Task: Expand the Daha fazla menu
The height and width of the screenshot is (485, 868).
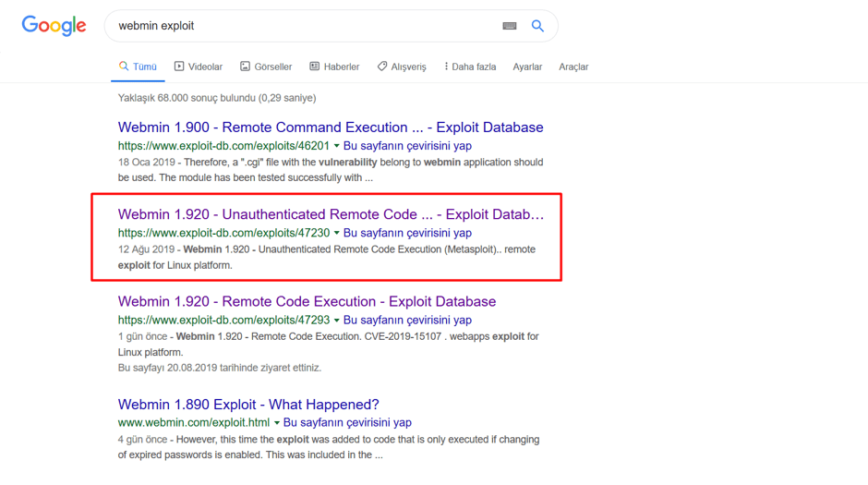Action: 470,67
